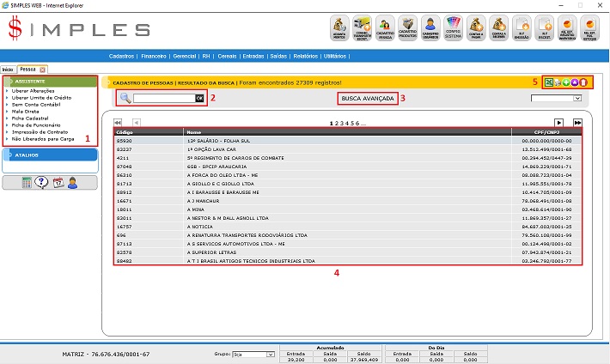Export results with the Excel icon

[548, 82]
